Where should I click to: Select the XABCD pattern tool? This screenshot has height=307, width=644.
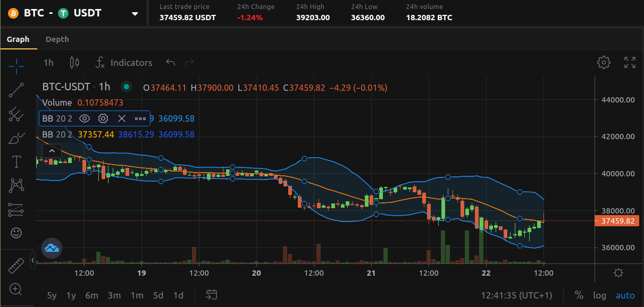[x=16, y=185]
